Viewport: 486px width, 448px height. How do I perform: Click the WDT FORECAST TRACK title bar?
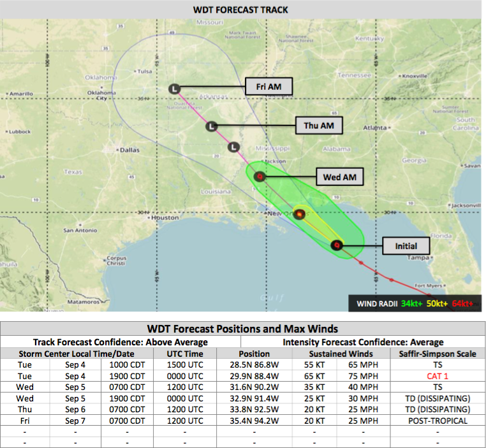[241, 10]
